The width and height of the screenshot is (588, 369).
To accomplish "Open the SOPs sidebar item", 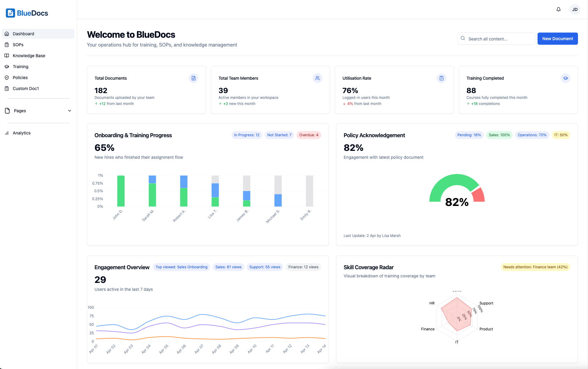I will click(18, 45).
